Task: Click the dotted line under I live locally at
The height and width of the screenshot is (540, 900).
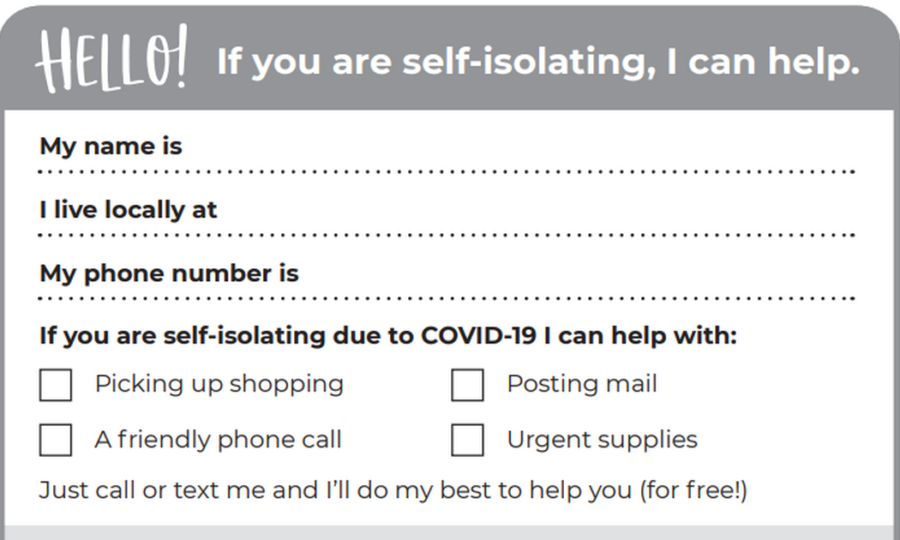Action: click(x=447, y=235)
